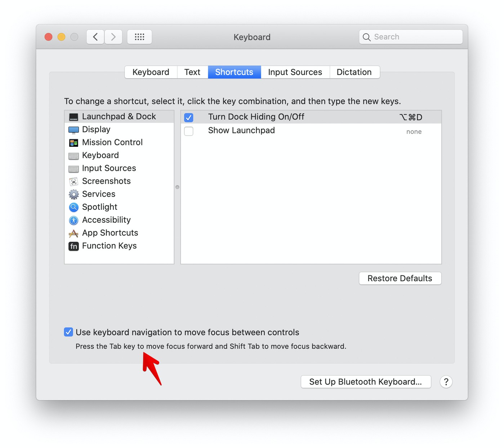Open the Dictation tab
Screen dimensions: 504x448
pos(354,72)
